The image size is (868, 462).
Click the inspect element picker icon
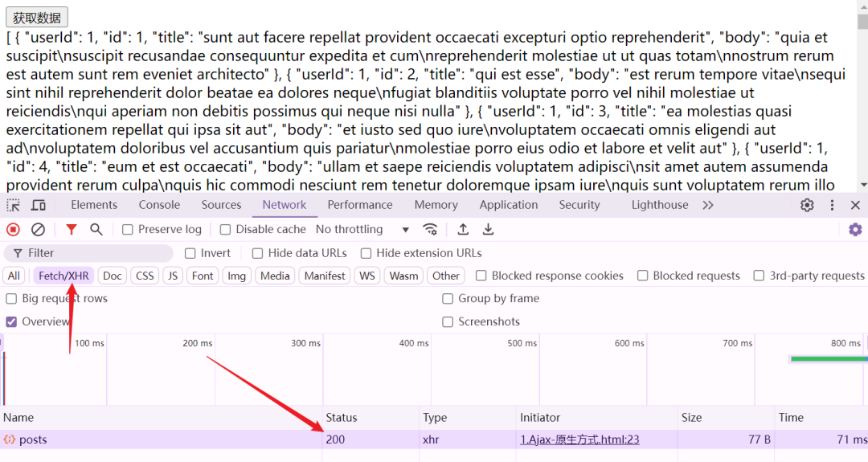pos(14,206)
